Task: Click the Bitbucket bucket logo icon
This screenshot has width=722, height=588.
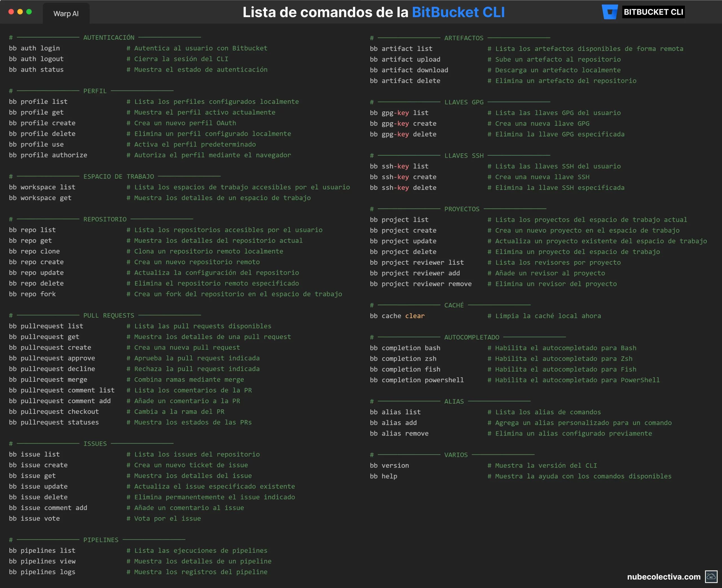Action: [x=609, y=12]
